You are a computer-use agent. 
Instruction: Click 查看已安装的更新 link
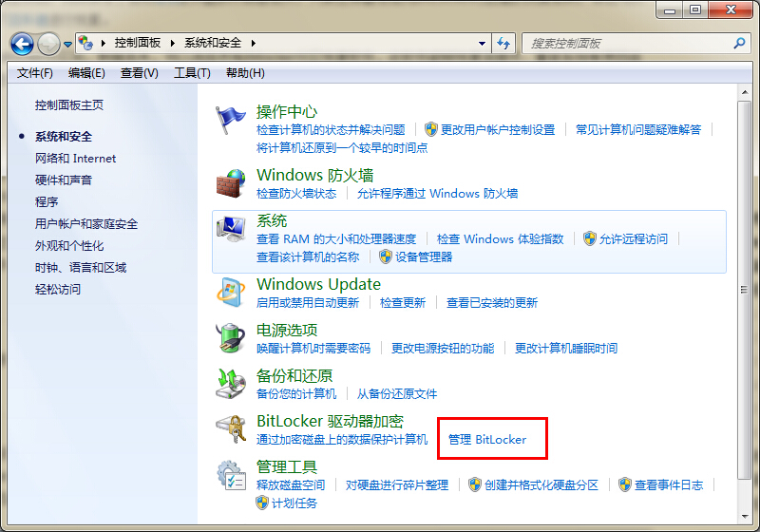pos(492,303)
